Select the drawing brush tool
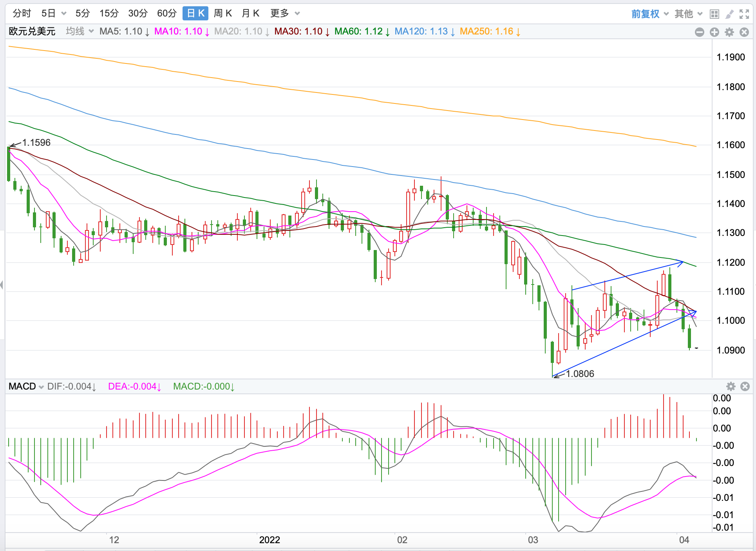 click(x=729, y=14)
